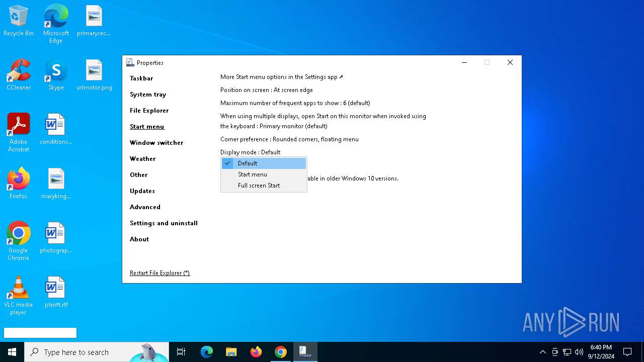
Task: Open File Explorer from the taskbar
Action: (x=231, y=352)
